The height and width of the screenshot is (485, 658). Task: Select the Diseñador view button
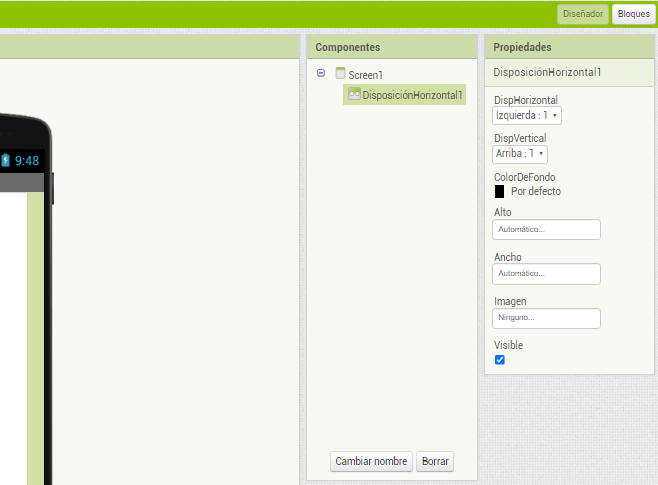[x=583, y=14]
